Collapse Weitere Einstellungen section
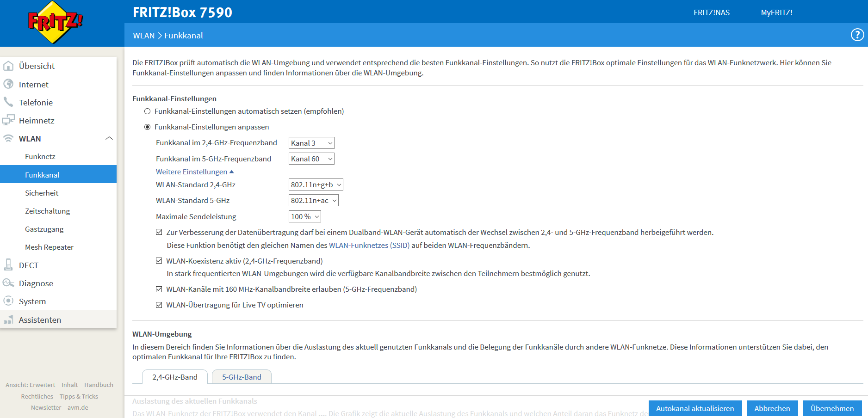 pos(195,172)
